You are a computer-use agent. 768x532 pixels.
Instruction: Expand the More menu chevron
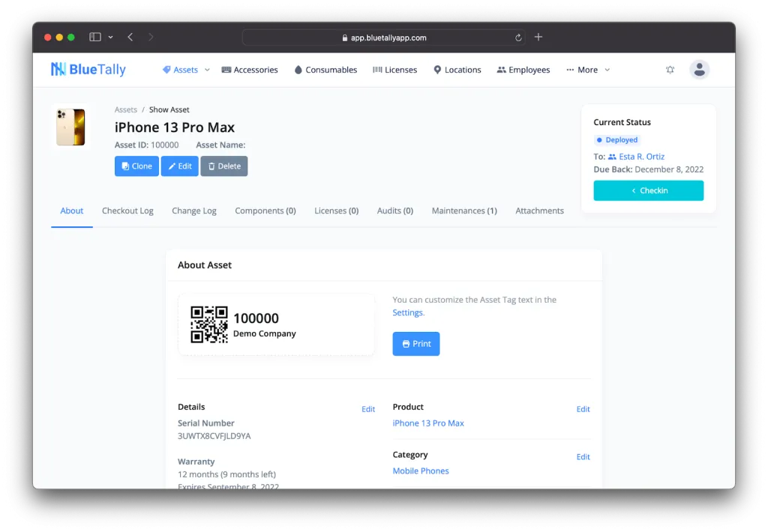point(607,70)
